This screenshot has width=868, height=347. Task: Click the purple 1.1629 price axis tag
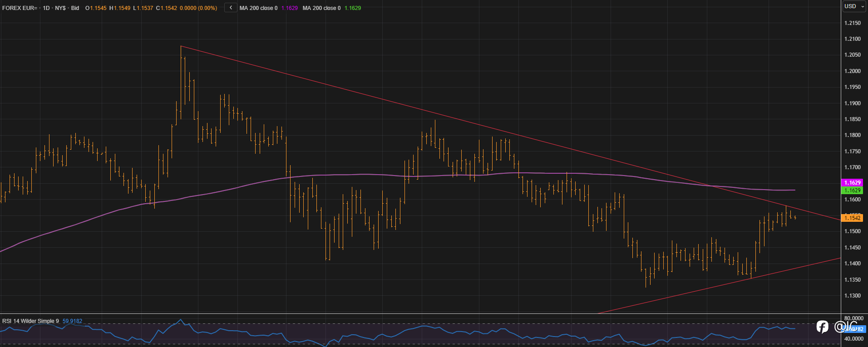pos(852,182)
